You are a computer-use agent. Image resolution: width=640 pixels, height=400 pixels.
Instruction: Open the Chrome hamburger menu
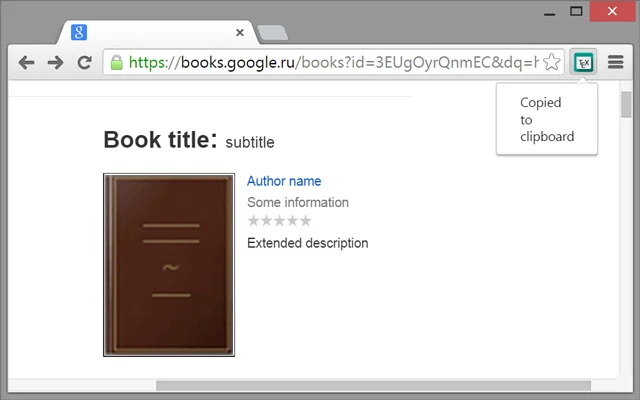[616, 62]
